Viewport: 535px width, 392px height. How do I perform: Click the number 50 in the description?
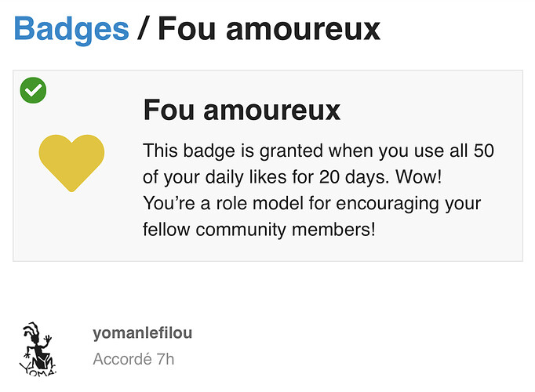pyautogui.click(x=484, y=151)
